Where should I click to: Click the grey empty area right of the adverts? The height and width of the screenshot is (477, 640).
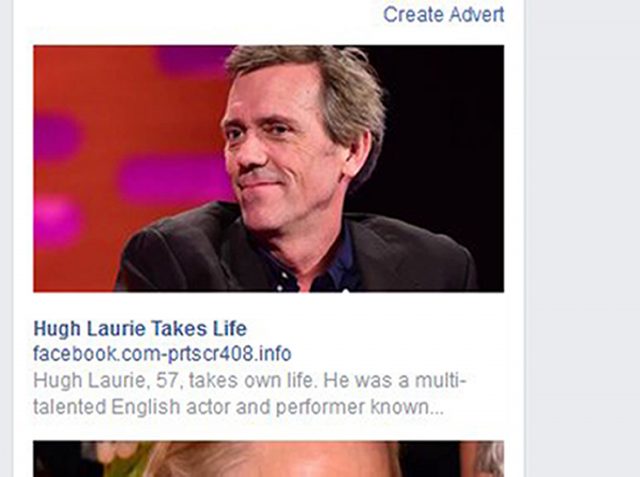[582, 238]
